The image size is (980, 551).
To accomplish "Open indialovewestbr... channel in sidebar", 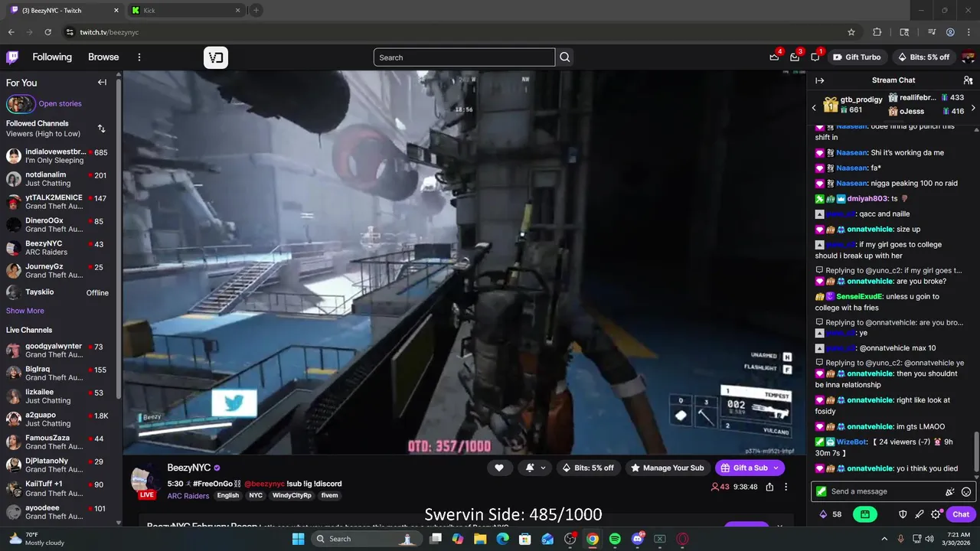I will (x=59, y=156).
